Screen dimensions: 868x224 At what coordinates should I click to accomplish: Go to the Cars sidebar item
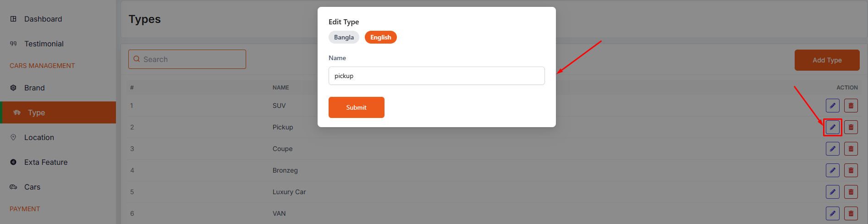click(32, 187)
